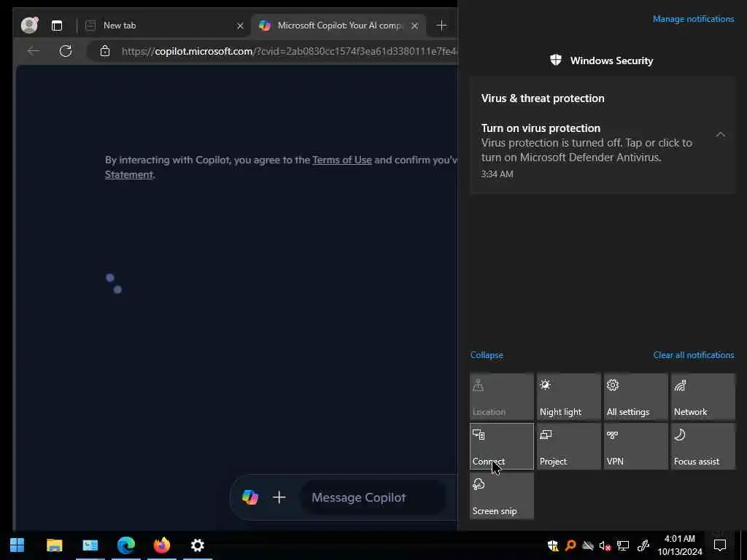Open the Network quick action
Viewport: 747px width, 560px height.
pyautogui.click(x=703, y=397)
